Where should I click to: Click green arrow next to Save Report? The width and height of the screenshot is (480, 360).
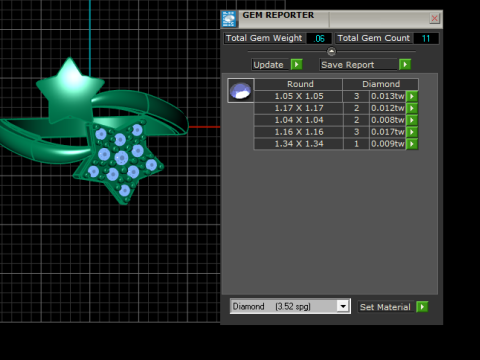405,64
